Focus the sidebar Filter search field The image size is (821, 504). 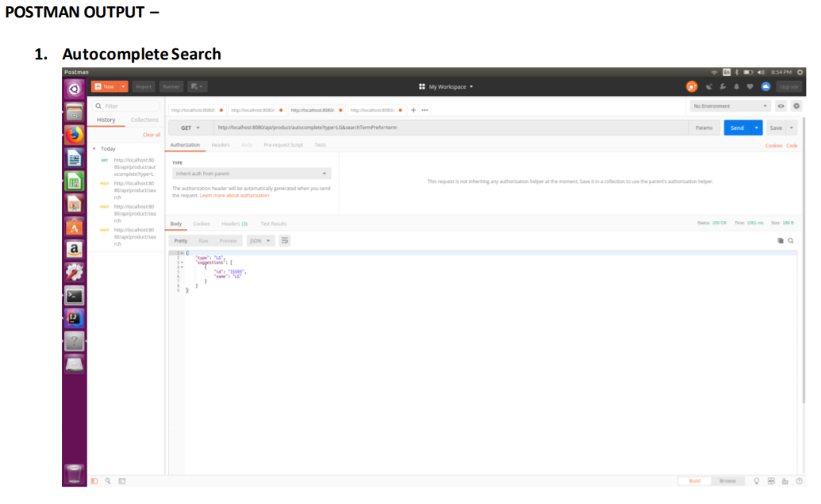(125, 106)
